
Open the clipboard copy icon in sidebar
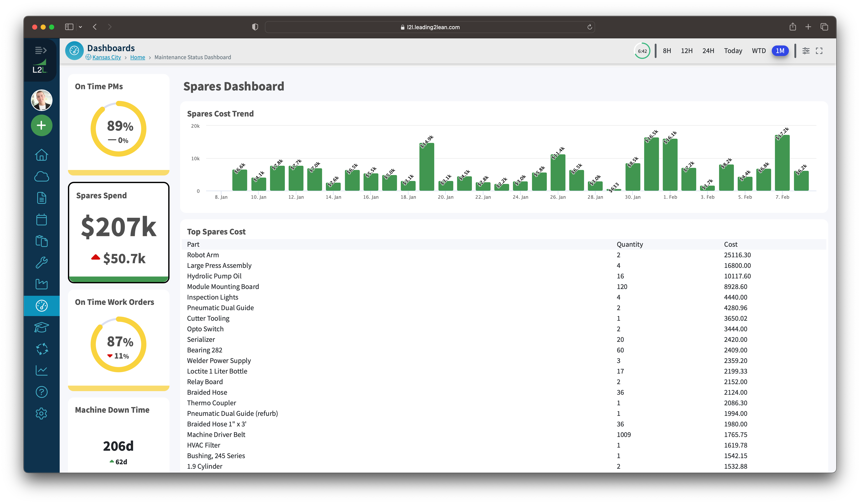tap(42, 241)
